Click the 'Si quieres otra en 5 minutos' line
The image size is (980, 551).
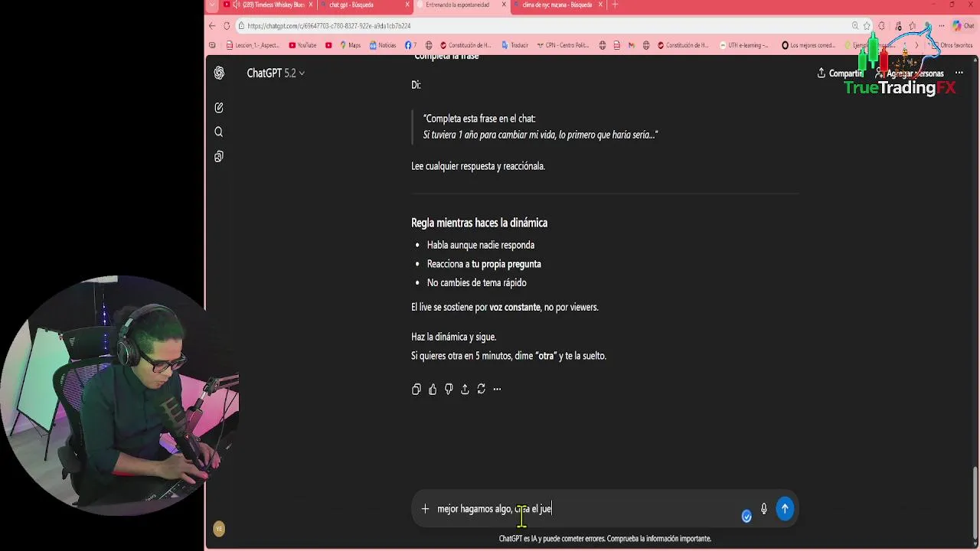click(508, 356)
